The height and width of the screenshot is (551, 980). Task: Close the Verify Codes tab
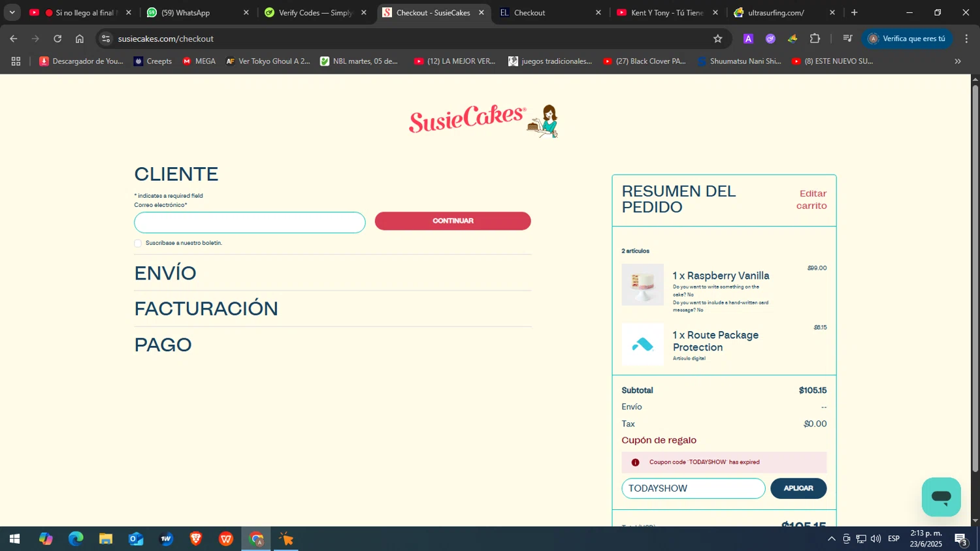tap(364, 12)
